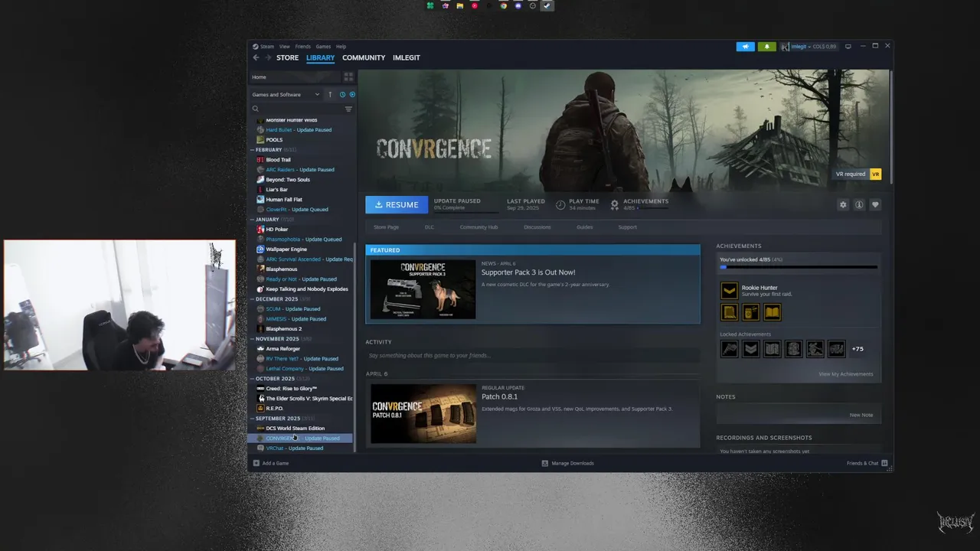Open the Friends menu
The height and width of the screenshot is (551, 980).
pyautogui.click(x=302, y=46)
